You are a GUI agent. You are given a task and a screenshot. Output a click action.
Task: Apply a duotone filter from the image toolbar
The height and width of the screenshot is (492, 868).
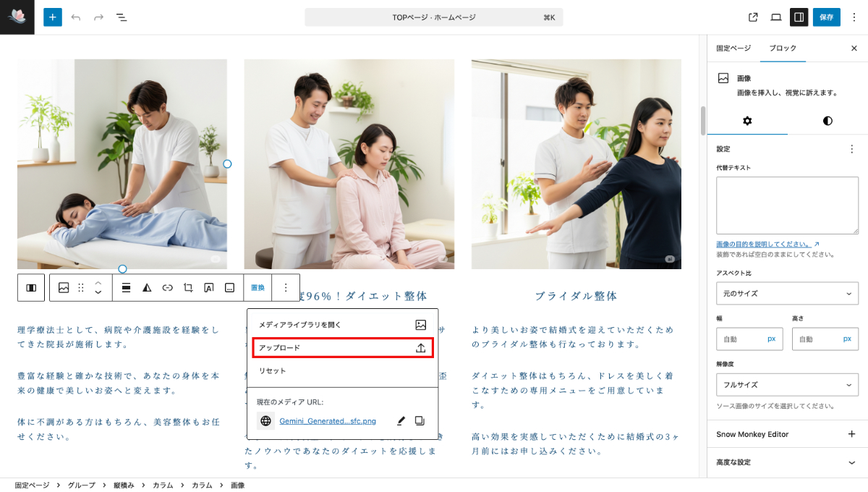(146, 287)
